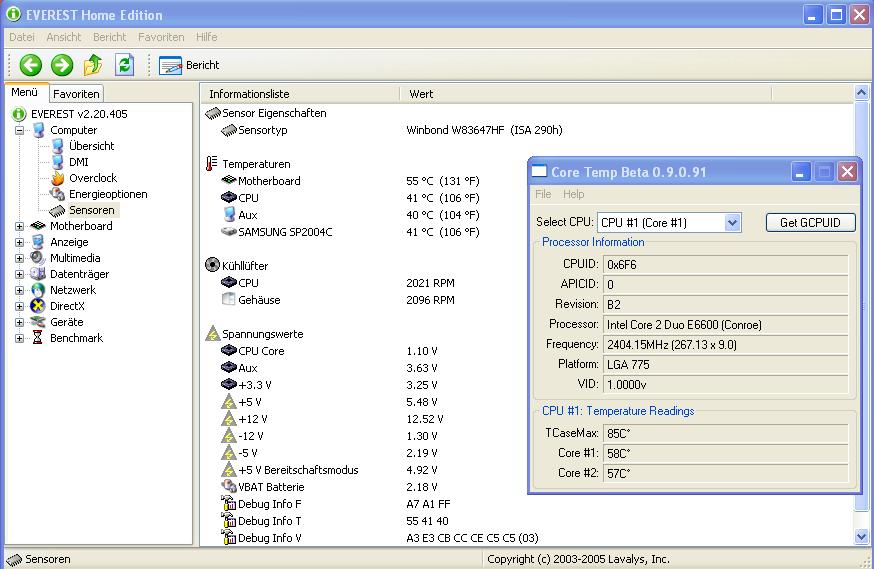Image resolution: width=874 pixels, height=569 pixels.
Task: Expand the Benchmark tree node
Action: click(x=20, y=338)
